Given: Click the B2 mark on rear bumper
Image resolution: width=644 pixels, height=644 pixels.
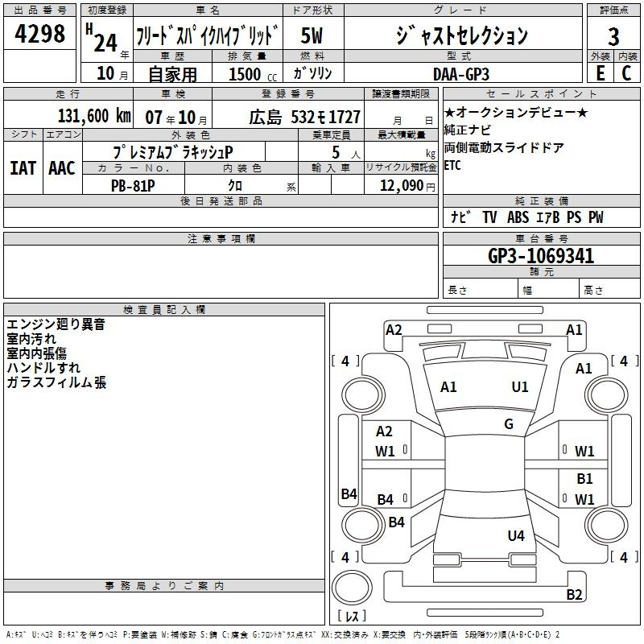Looking at the screenshot, I should [x=574, y=594].
